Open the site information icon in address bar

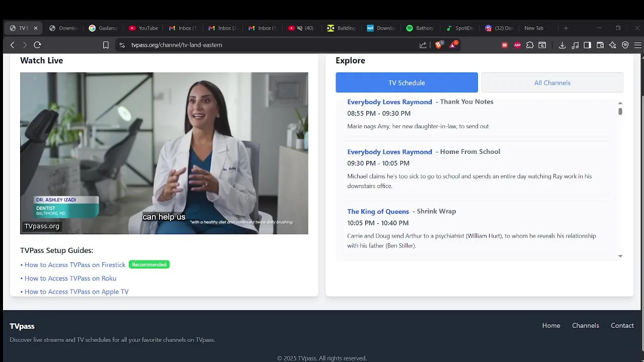122,45
